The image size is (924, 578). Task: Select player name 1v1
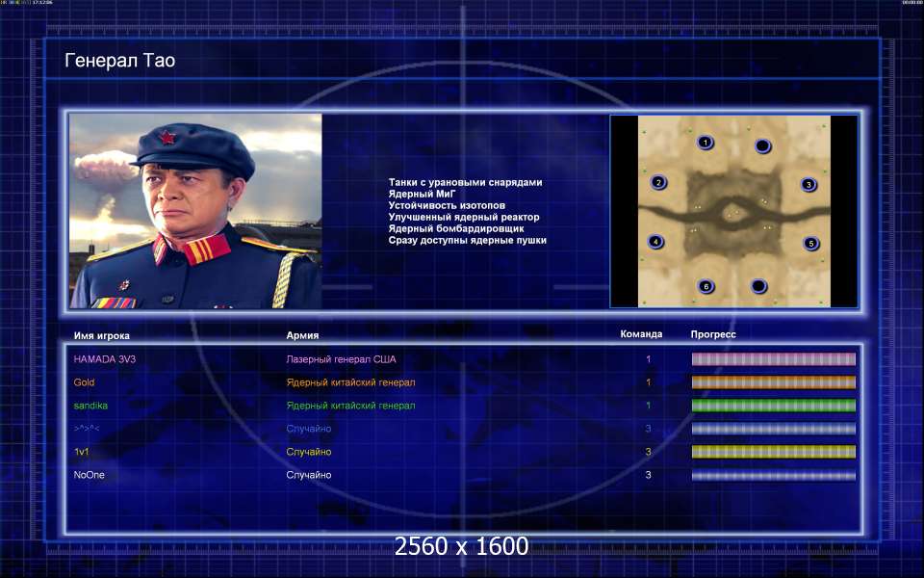(x=81, y=452)
